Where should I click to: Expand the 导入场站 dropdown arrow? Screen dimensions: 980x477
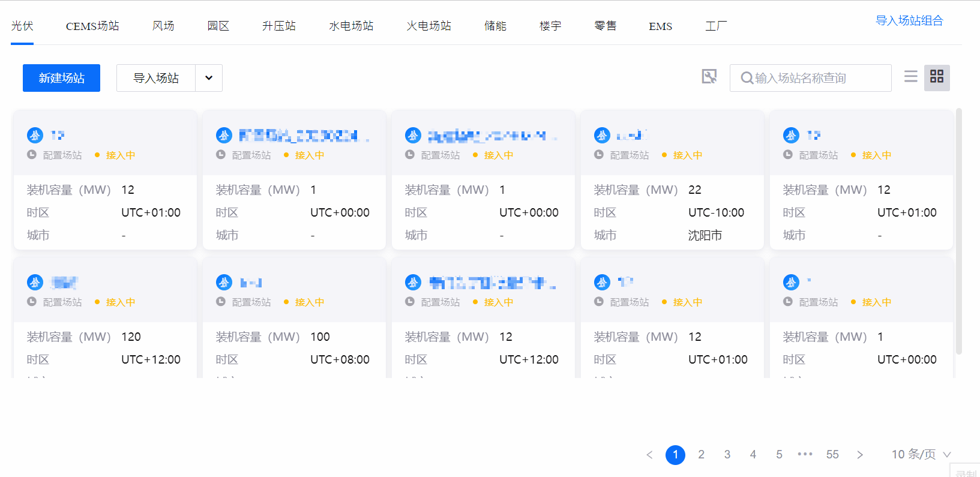(209, 78)
